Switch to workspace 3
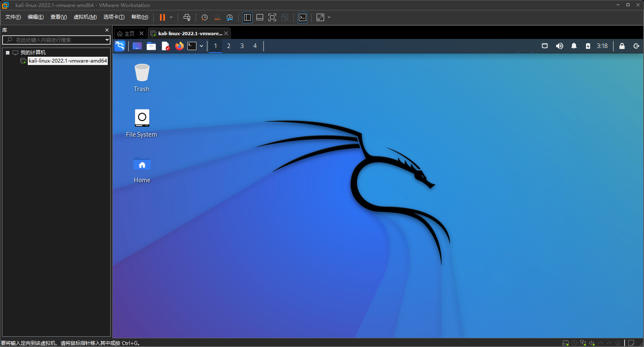Viewport: 644px width, 347px height. click(x=242, y=46)
